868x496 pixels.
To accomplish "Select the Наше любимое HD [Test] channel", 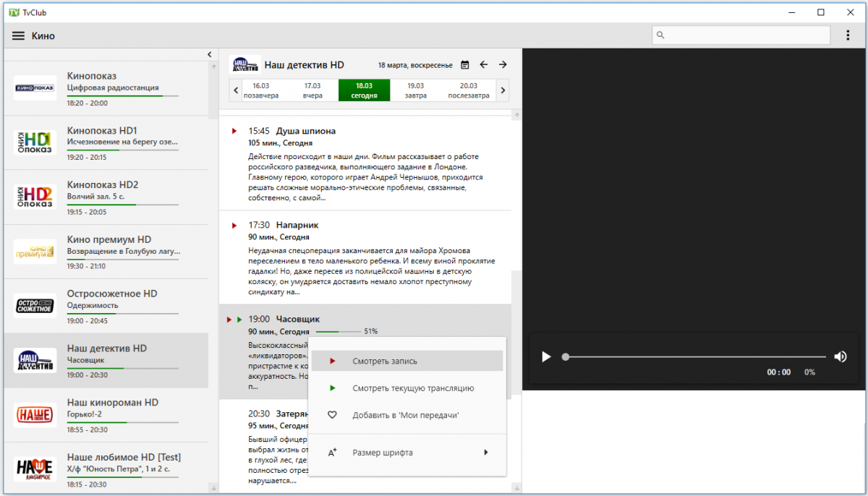I will pyautogui.click(x=106, y=469).
